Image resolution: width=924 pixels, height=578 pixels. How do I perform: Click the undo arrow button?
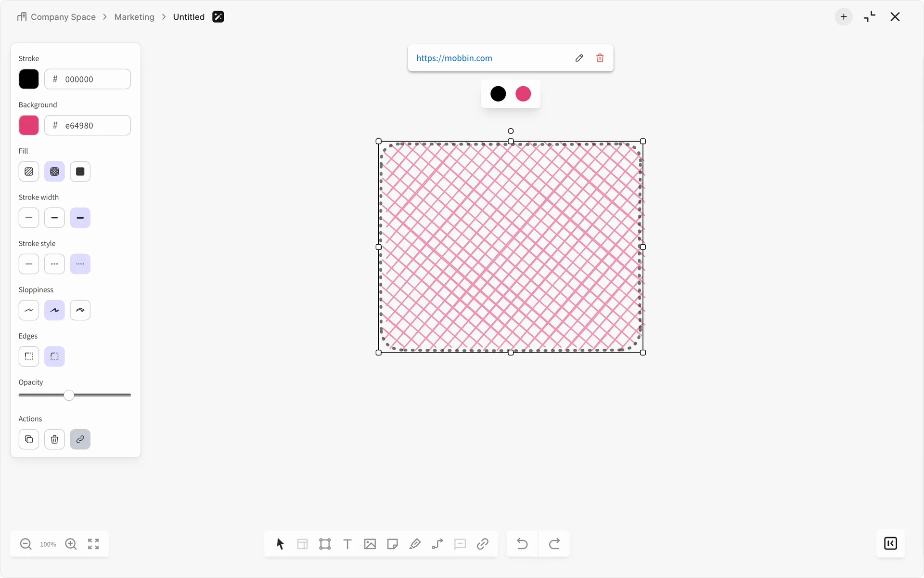pyautogui.click(x=522, y=544)
